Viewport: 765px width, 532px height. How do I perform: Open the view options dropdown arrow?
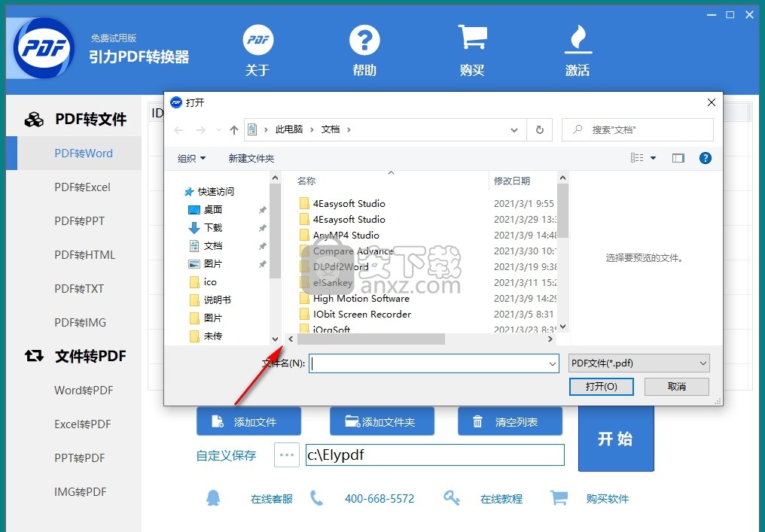click(x=653, y=158)
